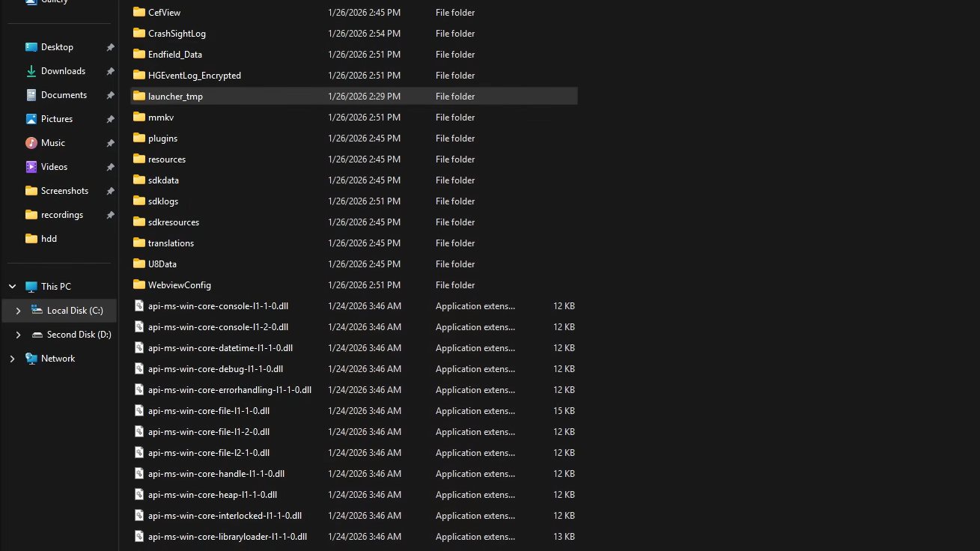Click the Videos icon in sidebar
Screen dimensions: 980x551
tap(31, 167)
